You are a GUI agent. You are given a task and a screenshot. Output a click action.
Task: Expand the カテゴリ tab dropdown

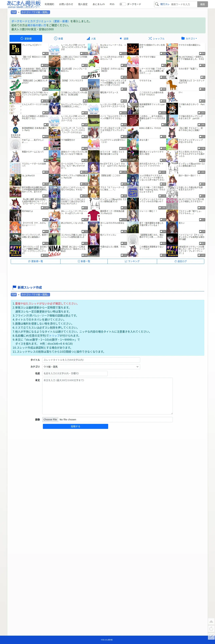(x=189, y=38)
